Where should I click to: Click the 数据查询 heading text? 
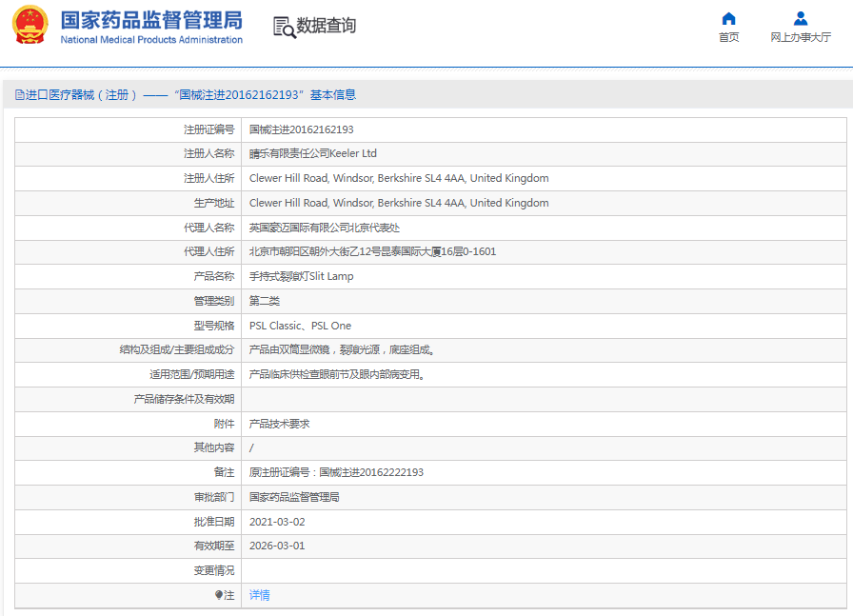coord(327,26)
